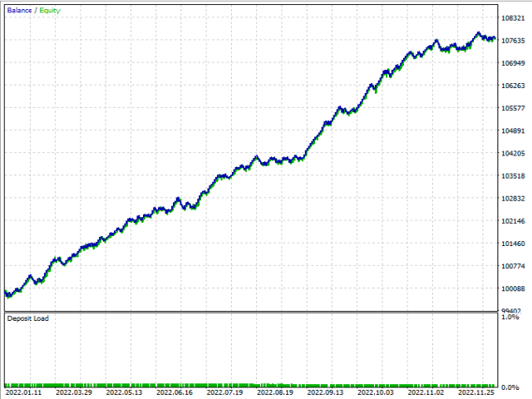Click the 2022.09.13 date label
Image resolution: width=532 pixels, height=399 pixels.
pos(325,392)
